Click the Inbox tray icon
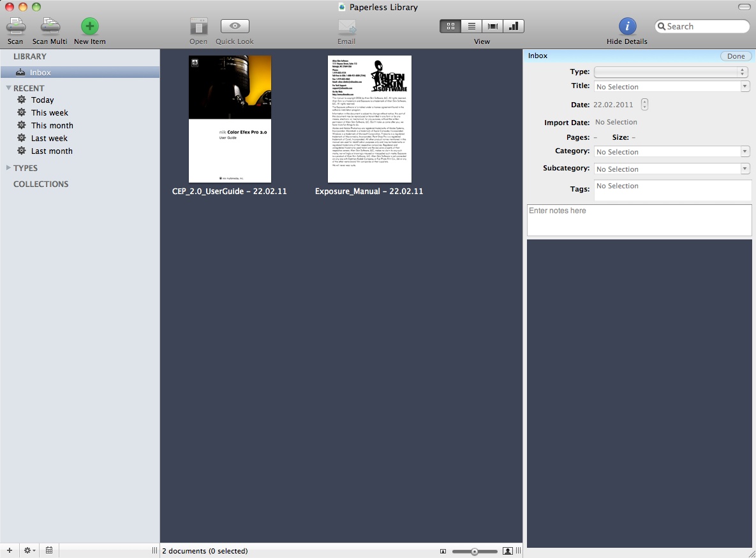This screenshot has height=558, width=756. 20,72
